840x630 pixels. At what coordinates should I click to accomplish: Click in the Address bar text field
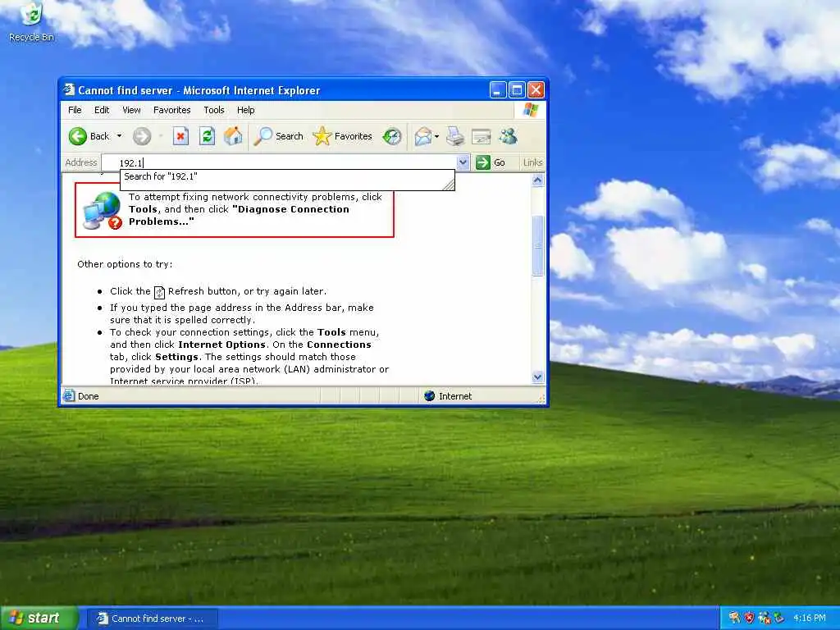[x=279, y=162]
